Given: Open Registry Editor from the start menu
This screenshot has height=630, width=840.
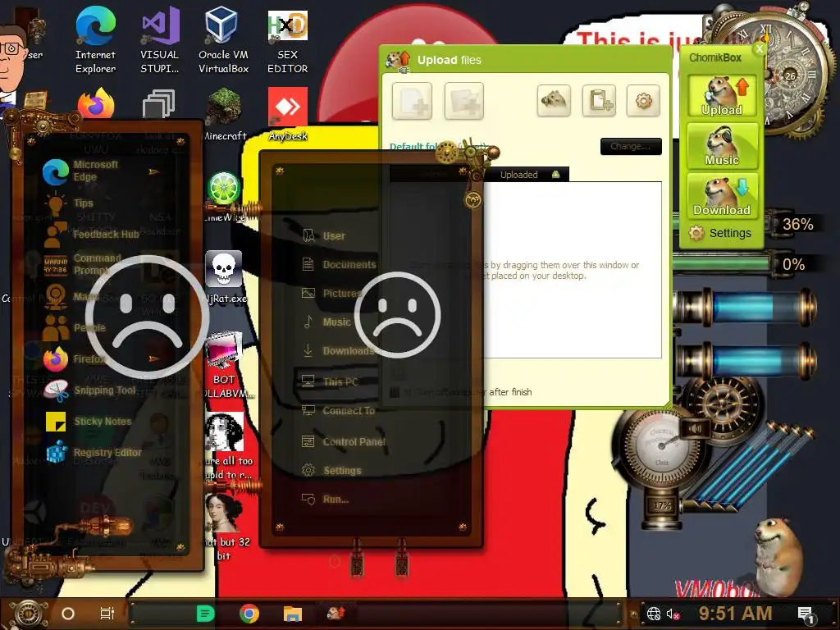Looking at the screenshot, I should click(92, 453).
